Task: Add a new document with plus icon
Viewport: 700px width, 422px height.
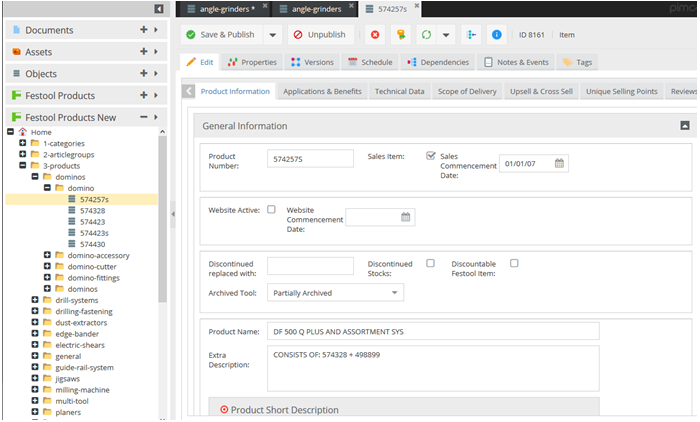Action: [x=144, y=29]
